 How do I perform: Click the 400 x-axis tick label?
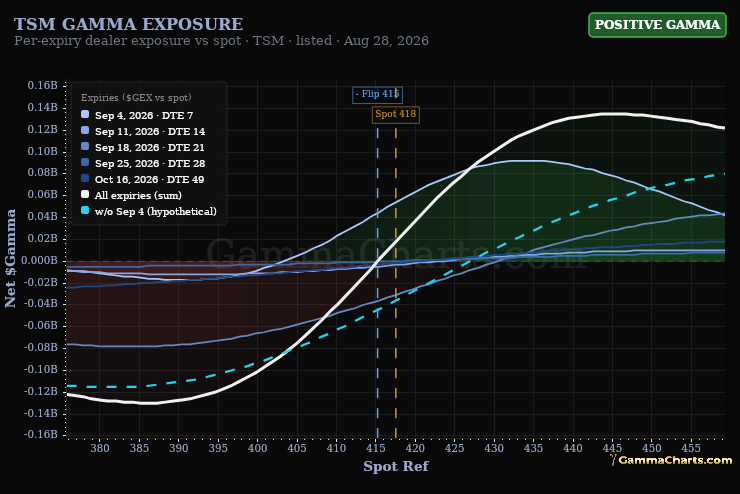click(x=257, y=448)
